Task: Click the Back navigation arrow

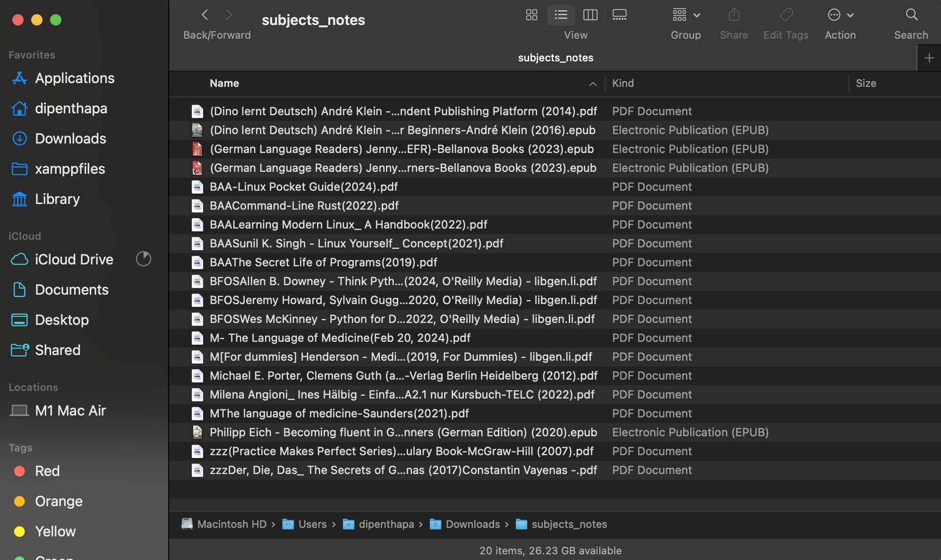Action: (x=205, y=15)
